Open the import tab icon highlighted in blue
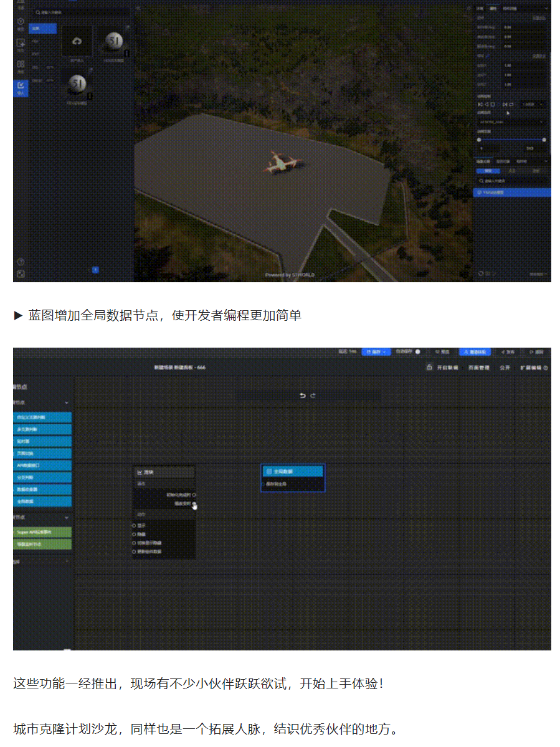Image resolution: width=560 pixels, height=747 pixels. (21, 88)
